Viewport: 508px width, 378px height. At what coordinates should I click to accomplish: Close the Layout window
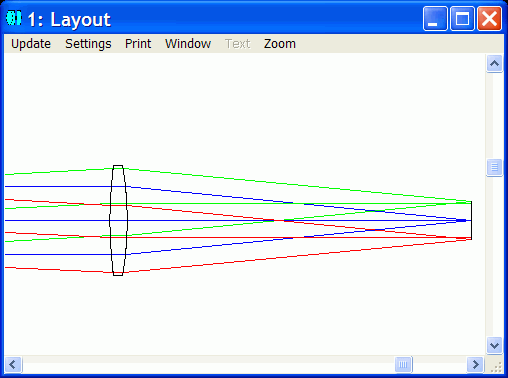click(489, 19)
